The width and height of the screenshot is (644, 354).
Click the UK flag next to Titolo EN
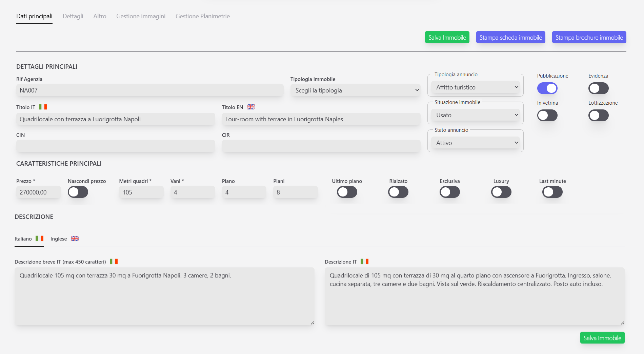pyautogui.click(x=250, y=107)
